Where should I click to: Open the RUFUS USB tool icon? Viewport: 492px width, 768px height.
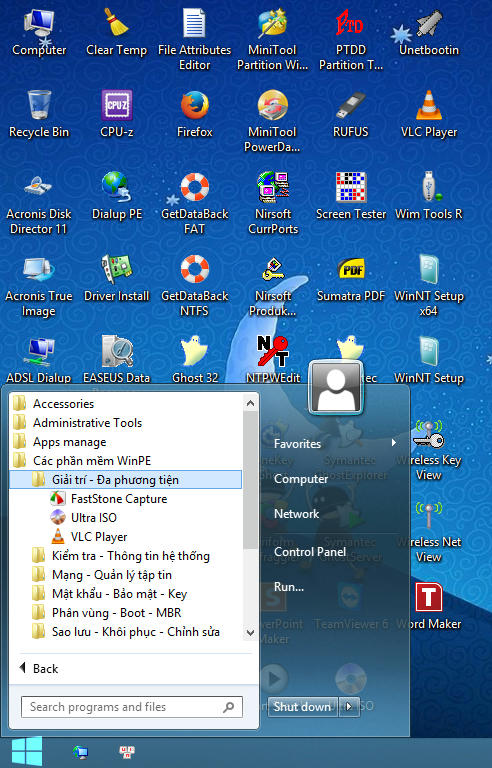(x=351, y=115)
